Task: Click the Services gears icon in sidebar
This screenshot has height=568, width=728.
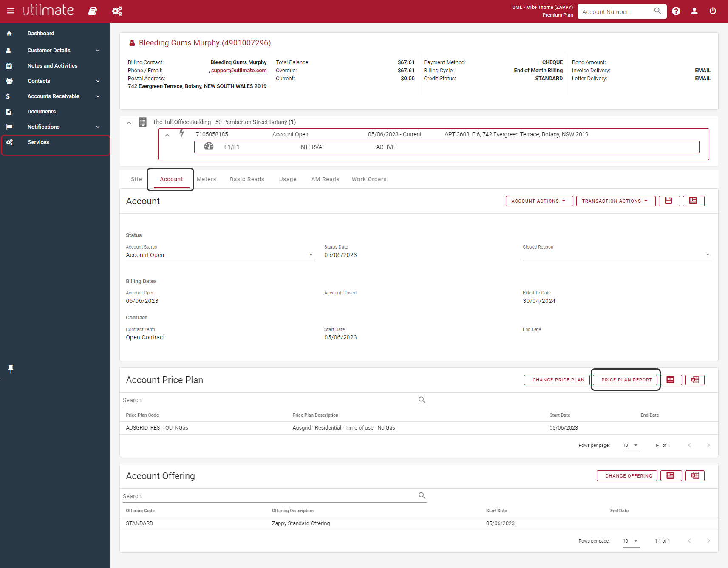Action: (9, 142)
